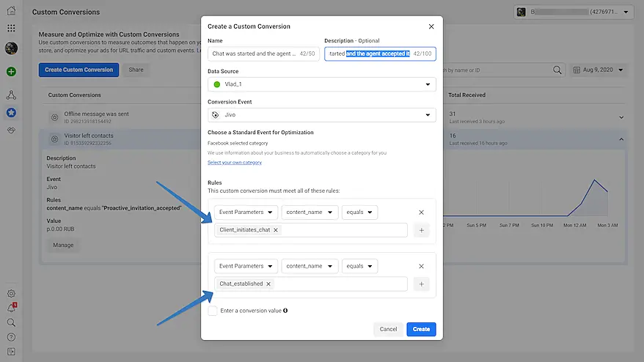Viewport: 644px width, 362px height.
Task: Open the settings gear icon in sidebar
Action: pos(11,294)
